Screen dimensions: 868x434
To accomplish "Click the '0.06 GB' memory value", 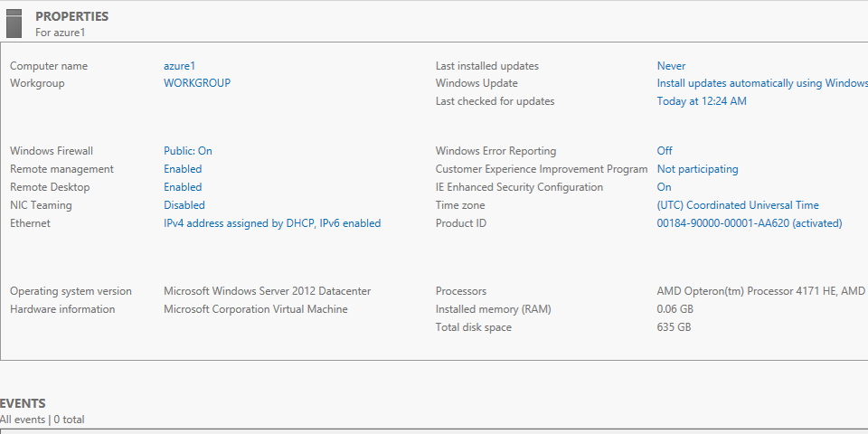I will (x=675, y=309).
